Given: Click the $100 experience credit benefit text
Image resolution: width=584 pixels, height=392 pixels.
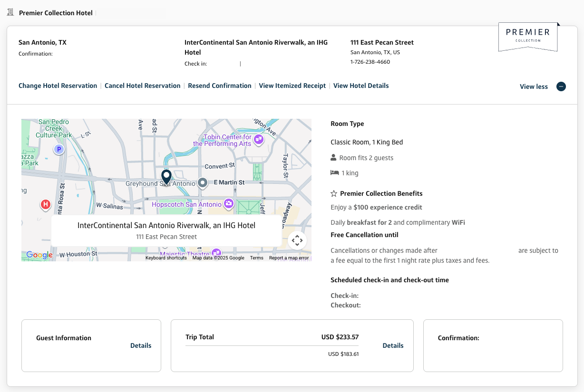Looking at the screenshot, I should point(388,207).
